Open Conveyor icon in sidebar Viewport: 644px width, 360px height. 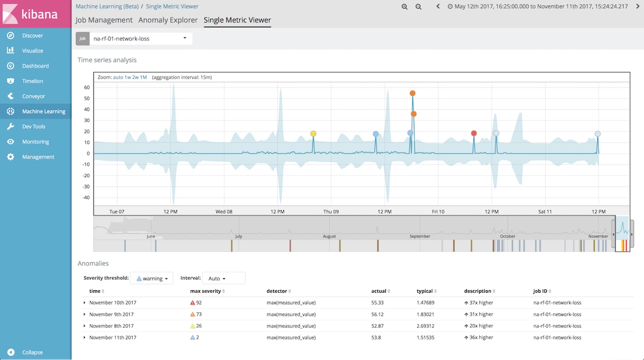[x=10, y=96]
